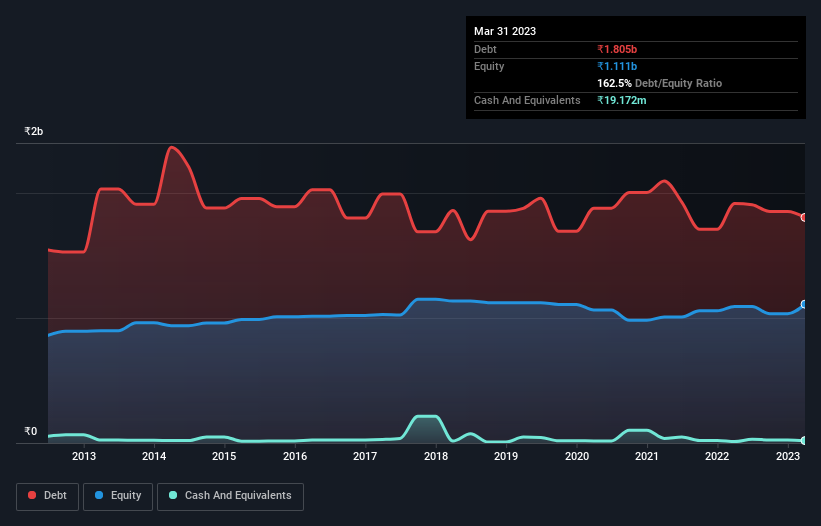Select the 2016 x-axis label

pos(295,456)
